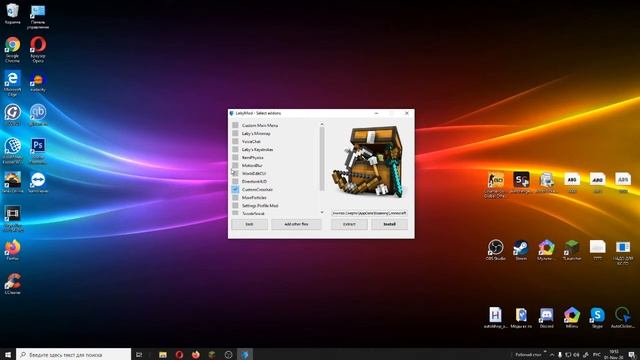This screenshot has height=360, width=640.
Task: Check the Settings Profile Mod box
Action: (x=235, y=205)
